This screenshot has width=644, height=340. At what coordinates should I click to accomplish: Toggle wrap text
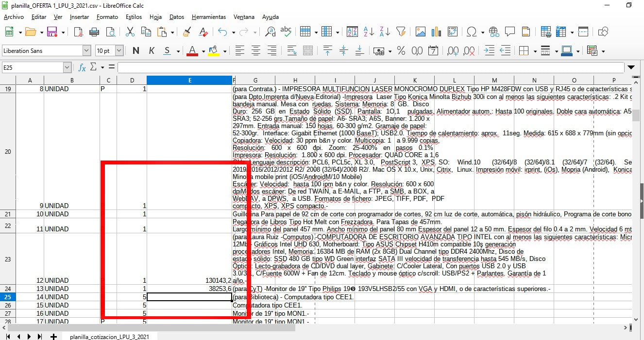(x=292, y=50)
